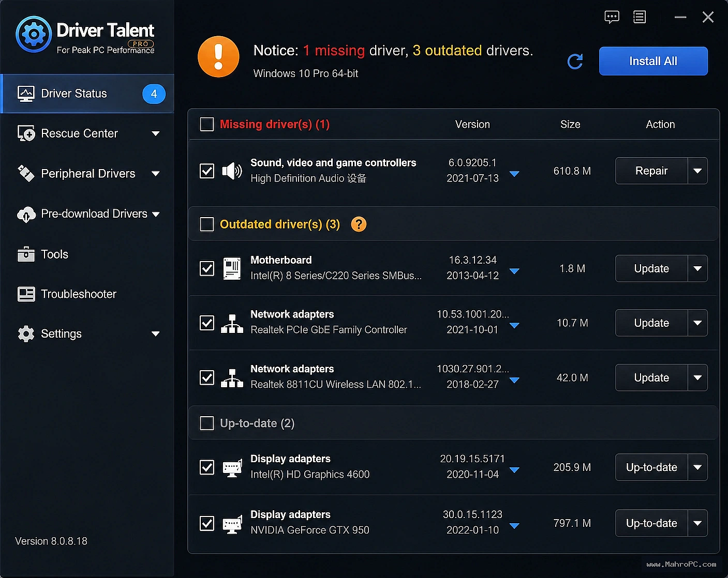Open the Tools section

point(87,254)
